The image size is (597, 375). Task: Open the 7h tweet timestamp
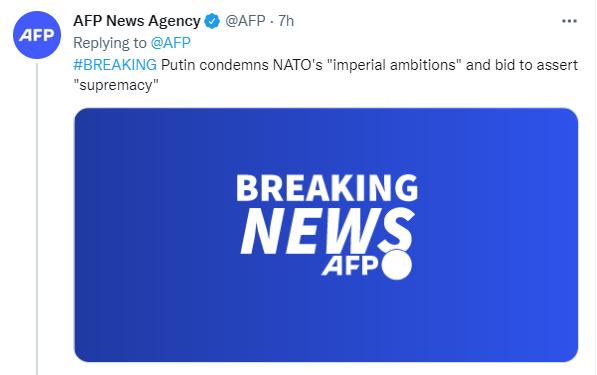[x=286, y=21]
